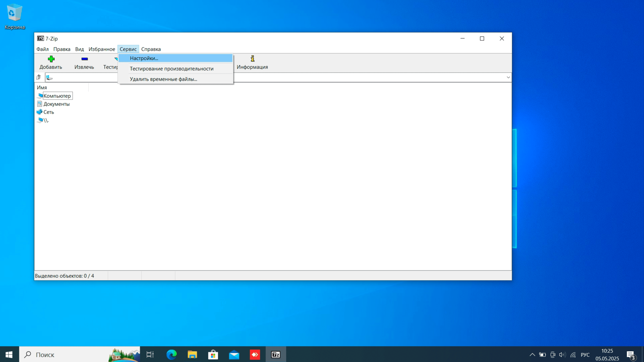
Task: Minimize the 7-Zip window
Action: 462,39
